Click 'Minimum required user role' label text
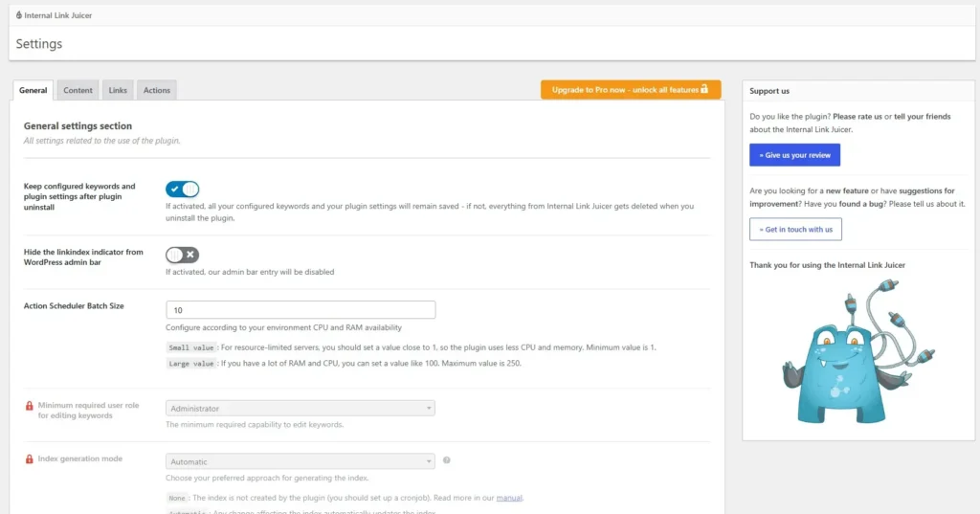The image size is (980, 514). [88, 411]
